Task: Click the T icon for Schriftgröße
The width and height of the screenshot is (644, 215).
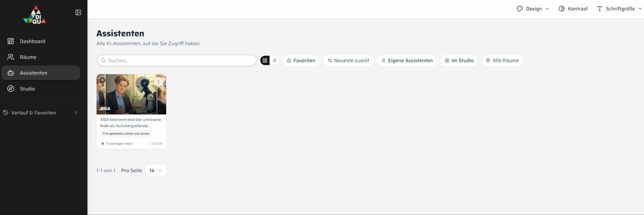Action: click(599, 9)
